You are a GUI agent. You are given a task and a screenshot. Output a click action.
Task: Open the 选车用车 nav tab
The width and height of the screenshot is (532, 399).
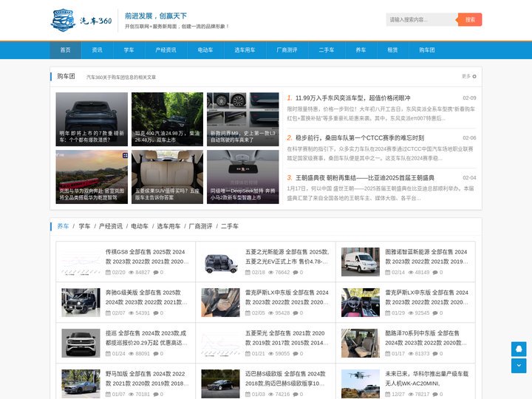(245, 50)
